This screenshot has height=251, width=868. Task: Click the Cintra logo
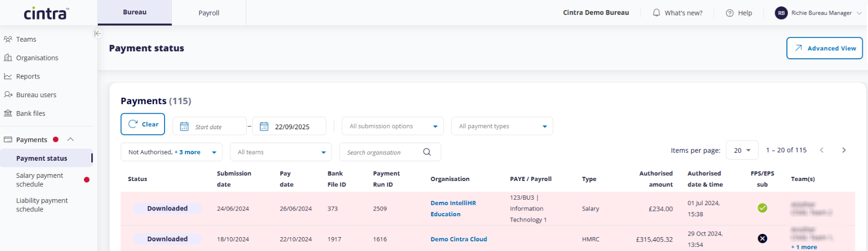(46, 13)
